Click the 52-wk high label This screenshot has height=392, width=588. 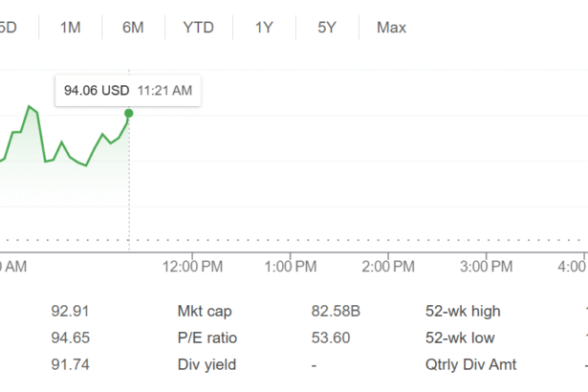click(463, 311)
